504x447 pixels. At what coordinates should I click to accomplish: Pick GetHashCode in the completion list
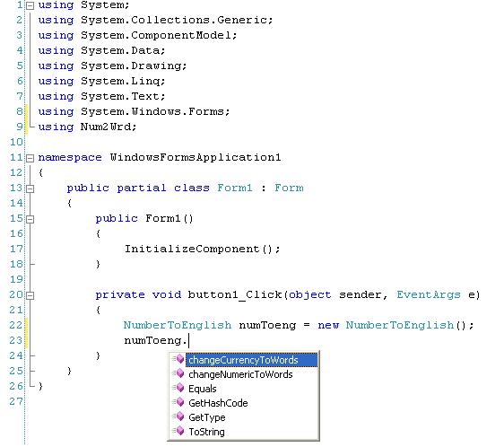(218, 403)
